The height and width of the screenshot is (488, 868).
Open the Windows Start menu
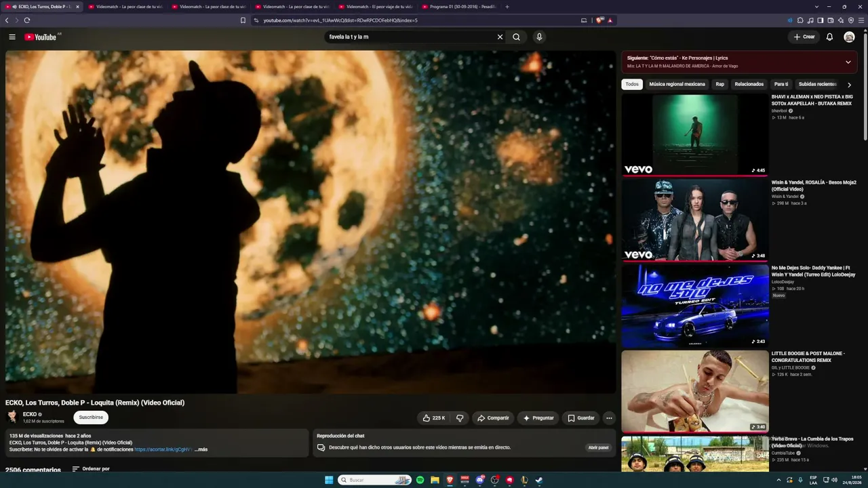329,480
